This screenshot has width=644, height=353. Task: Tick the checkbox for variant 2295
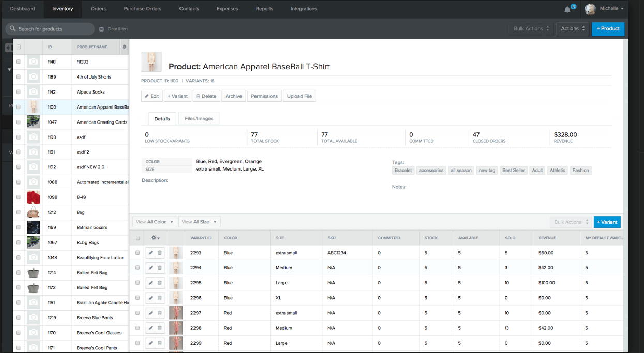(x=138, y=283)
